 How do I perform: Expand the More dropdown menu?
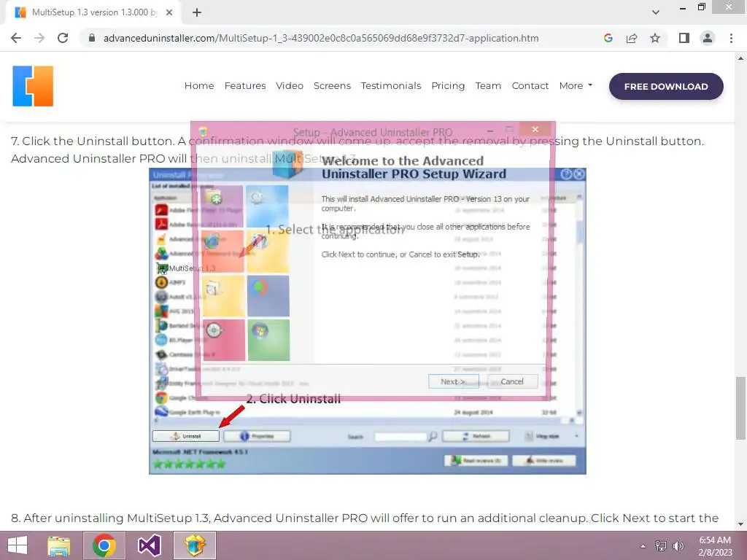click(x=576, y=86)
